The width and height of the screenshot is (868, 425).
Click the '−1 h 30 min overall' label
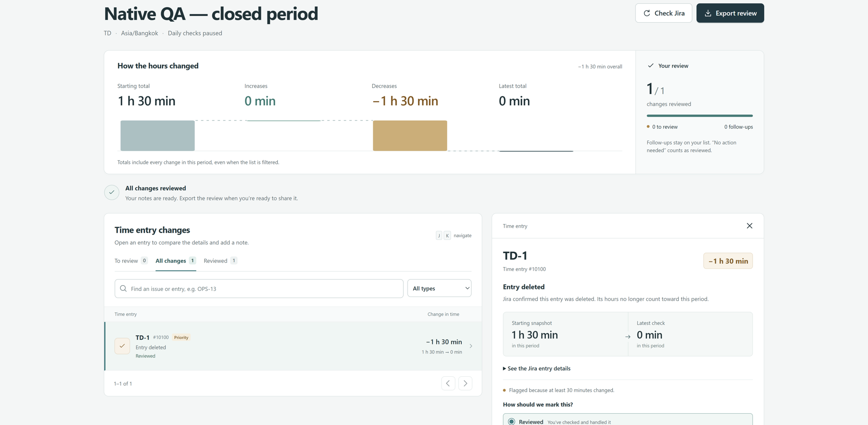tap(600, 67)
